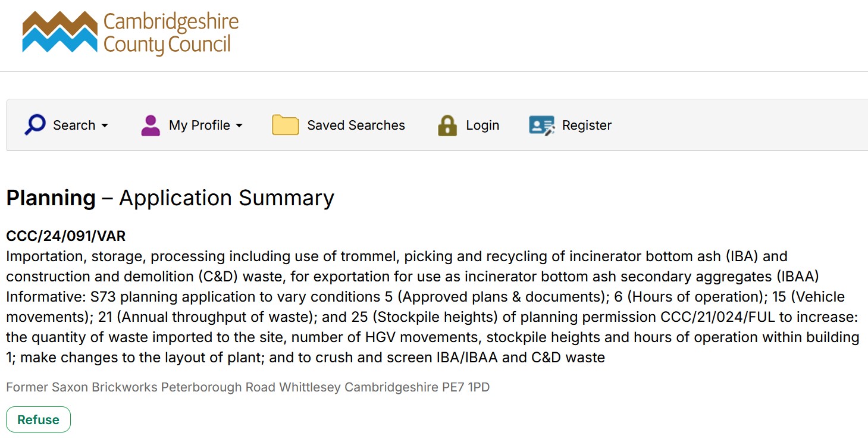Viewport: 868px width, 445px height.
Task: Click the purple My Profile person icon
Action: click(151, 126)
